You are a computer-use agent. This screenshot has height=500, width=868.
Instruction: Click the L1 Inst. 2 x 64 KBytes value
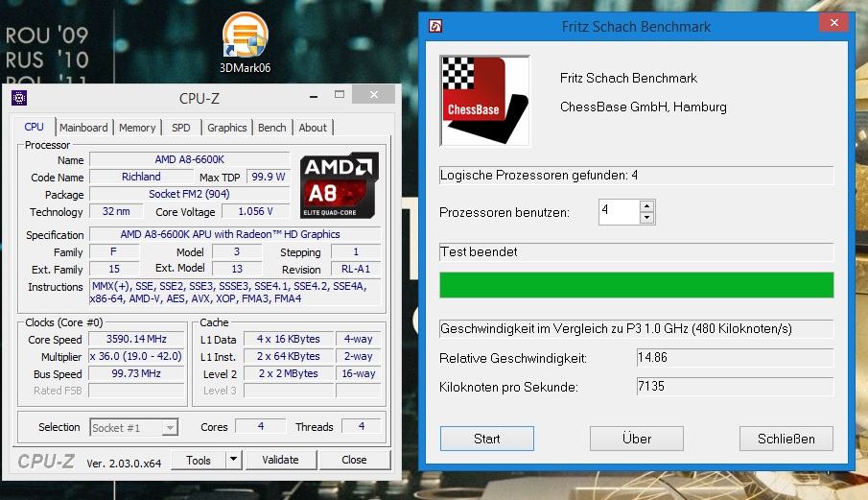pyautogui.click(x=289, y=356)
